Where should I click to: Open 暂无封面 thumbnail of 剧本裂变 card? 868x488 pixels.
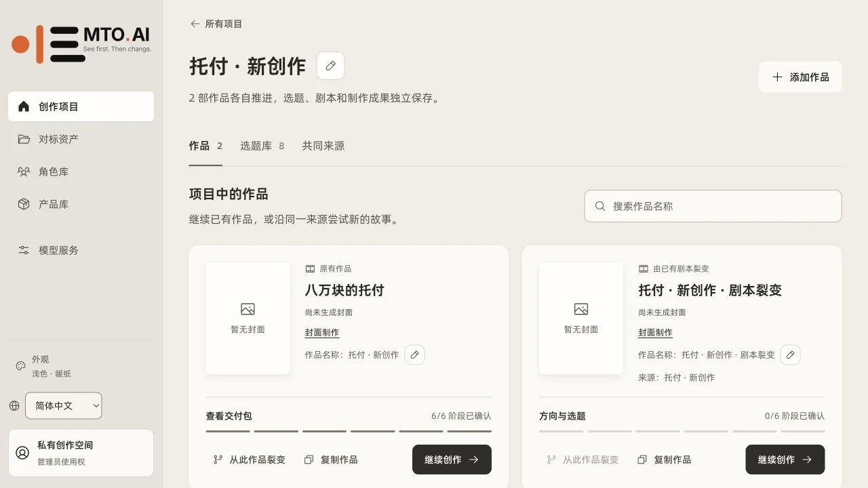pos(581,318)
